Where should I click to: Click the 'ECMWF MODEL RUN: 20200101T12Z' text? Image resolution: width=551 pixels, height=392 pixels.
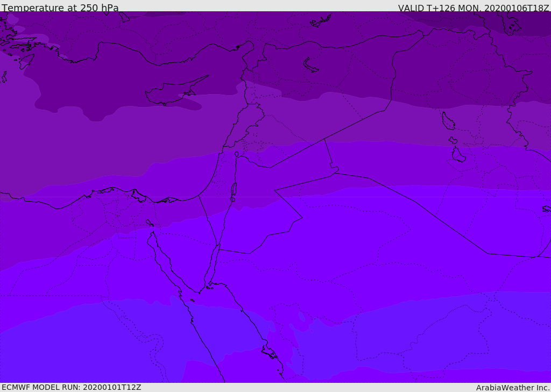coord(72,387)
